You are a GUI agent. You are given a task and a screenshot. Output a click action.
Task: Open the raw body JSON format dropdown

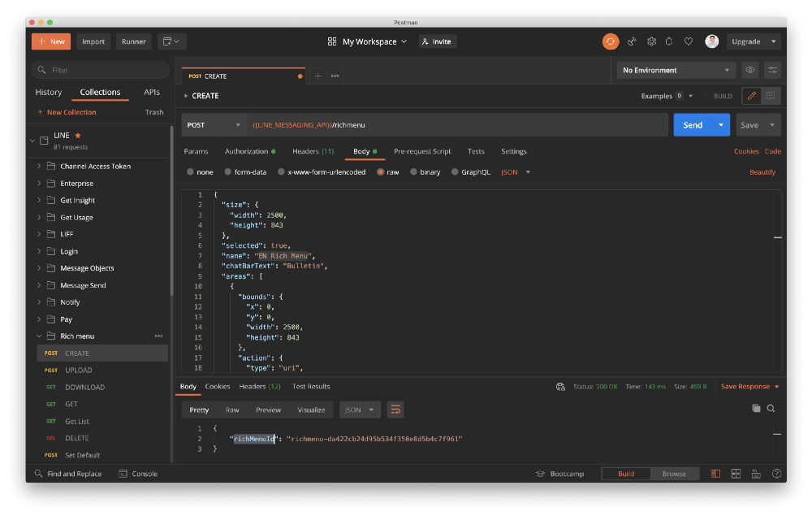pos(516,172)
